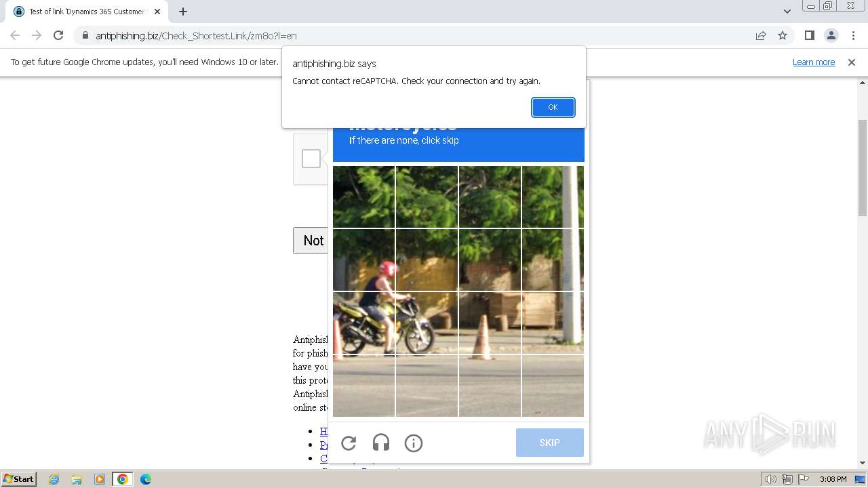Click the vertical scrollbar thumb

point(863,168)
